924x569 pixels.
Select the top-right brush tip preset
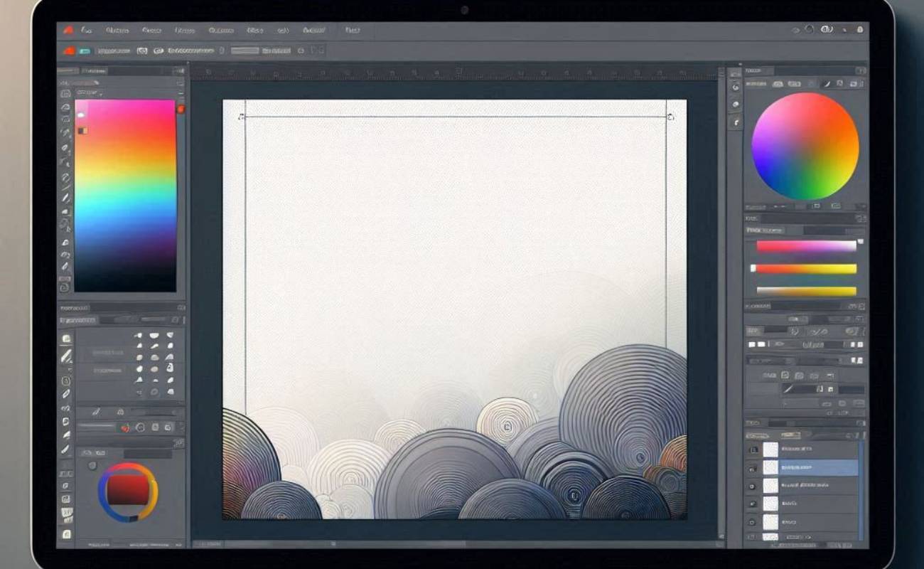coord(170,335)
